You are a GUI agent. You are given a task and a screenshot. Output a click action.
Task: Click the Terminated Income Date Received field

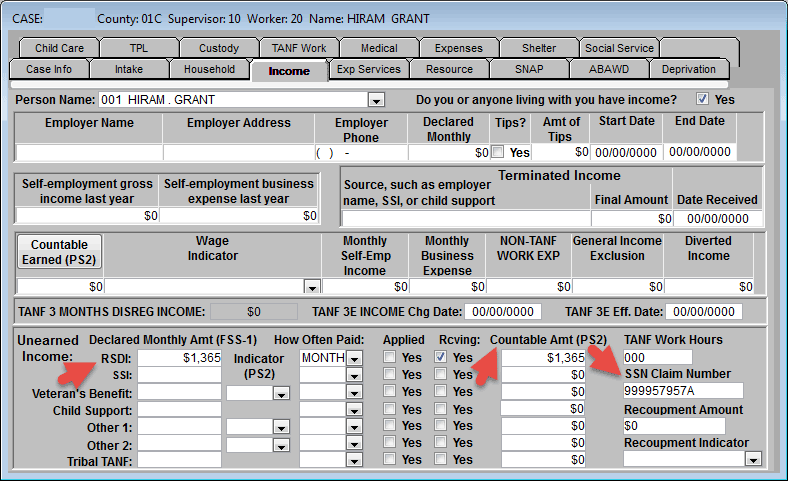click(718, 219)
